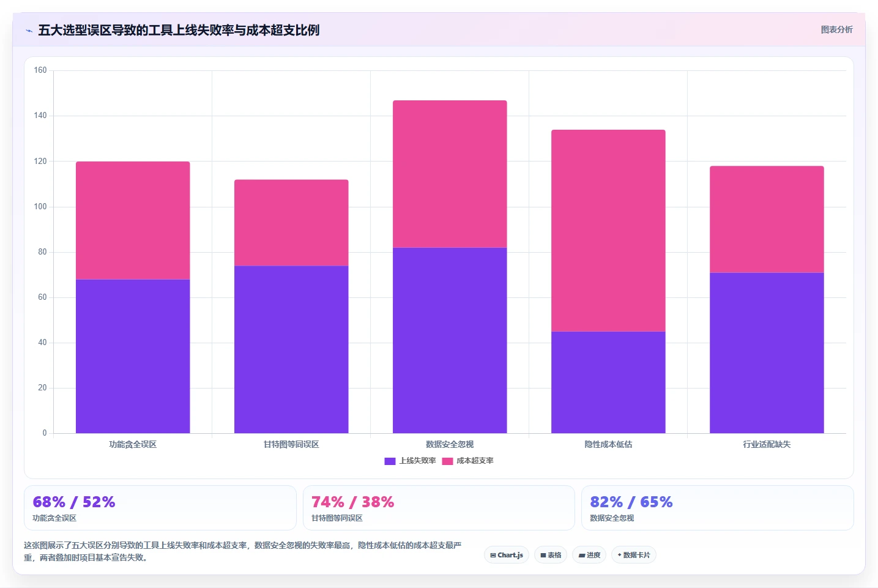The height and width of the screenshot is (588, 878).
Task: Click 功能贪全误区 caption in the first stat card
Action: 54,518
